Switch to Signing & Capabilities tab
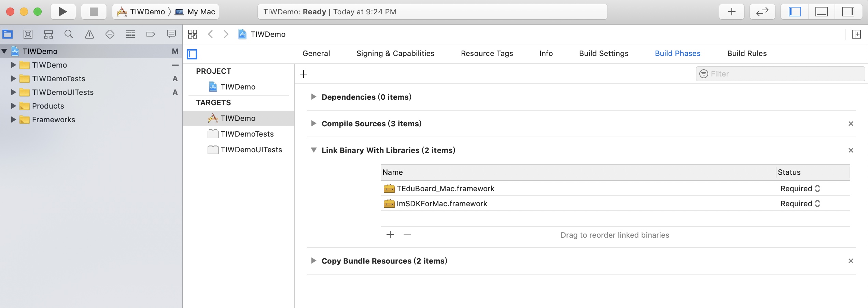The image size is (868, 308). point(395,53)
